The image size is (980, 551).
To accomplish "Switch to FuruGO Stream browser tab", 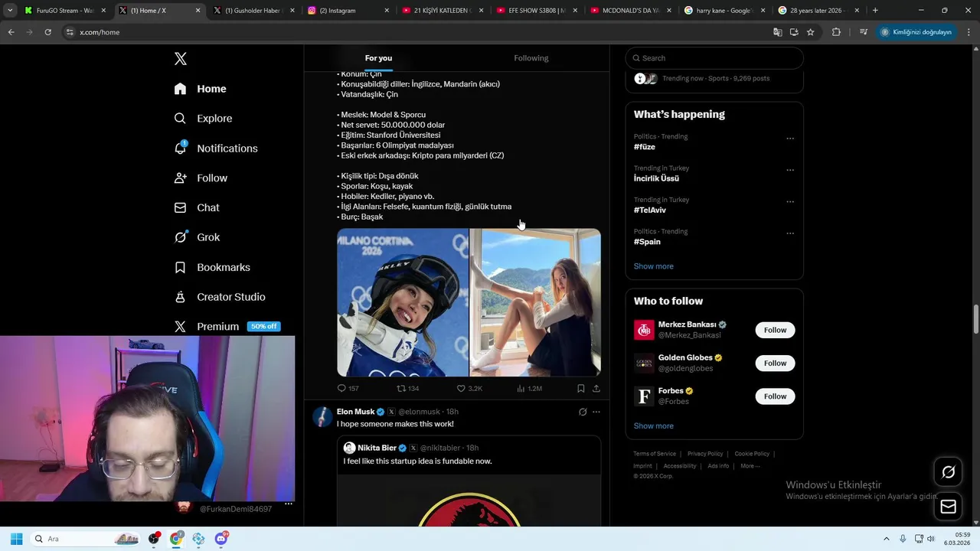I will click(67, 11).
